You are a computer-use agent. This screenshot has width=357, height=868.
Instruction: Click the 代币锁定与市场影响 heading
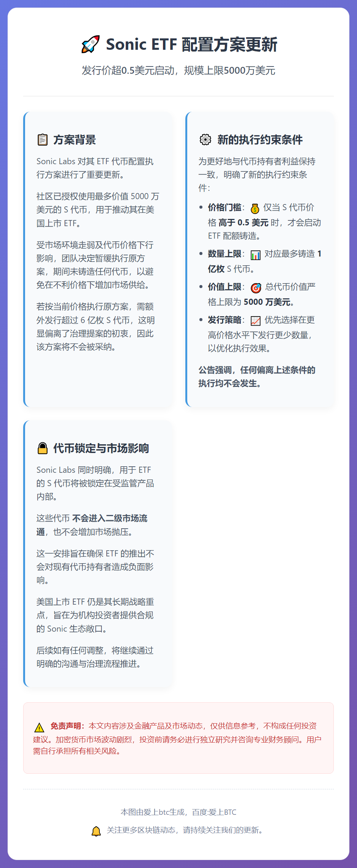pyautogui.click(x=101, y=448)
